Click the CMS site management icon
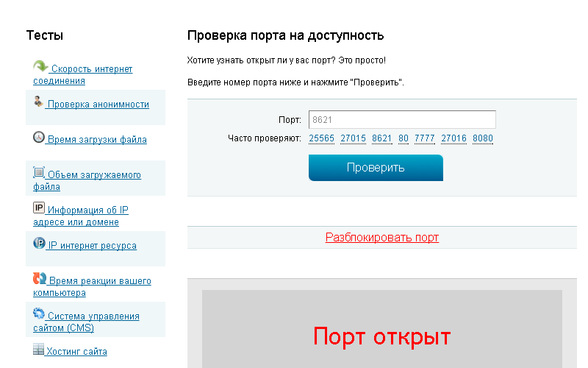 pyautogui.click(x=39, y=314)
